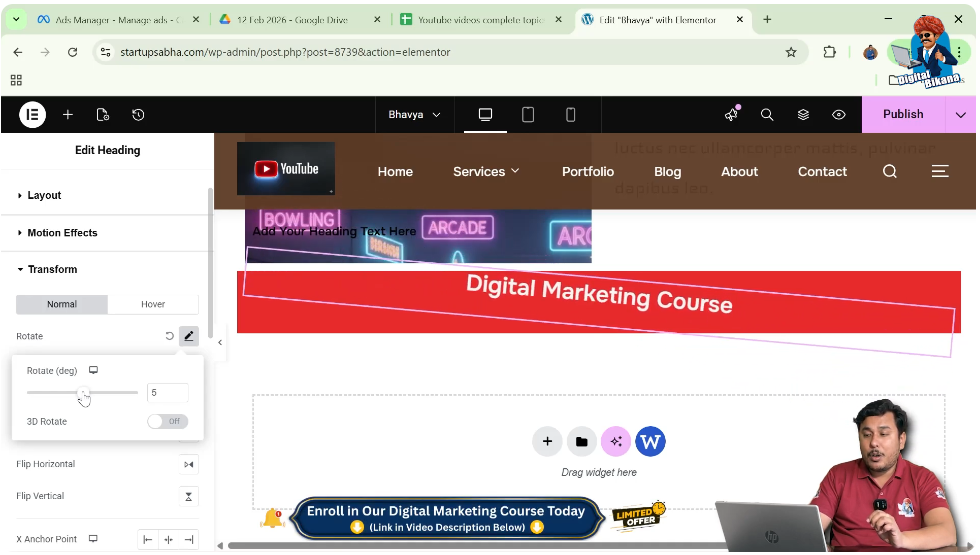Click the Add Element plus icon
The height and width of the screenshot is (555, 980).
click(68, 115)
